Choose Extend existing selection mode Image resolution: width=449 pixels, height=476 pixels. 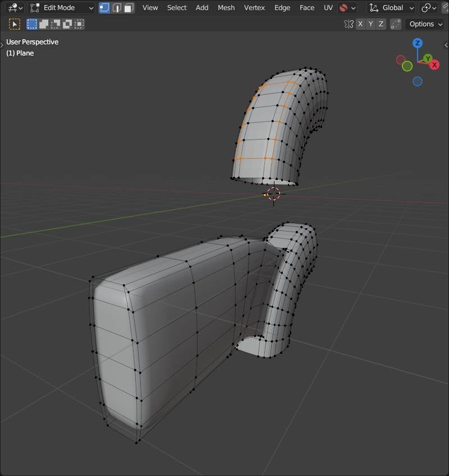pyautogui.click(x=44, y=24)
